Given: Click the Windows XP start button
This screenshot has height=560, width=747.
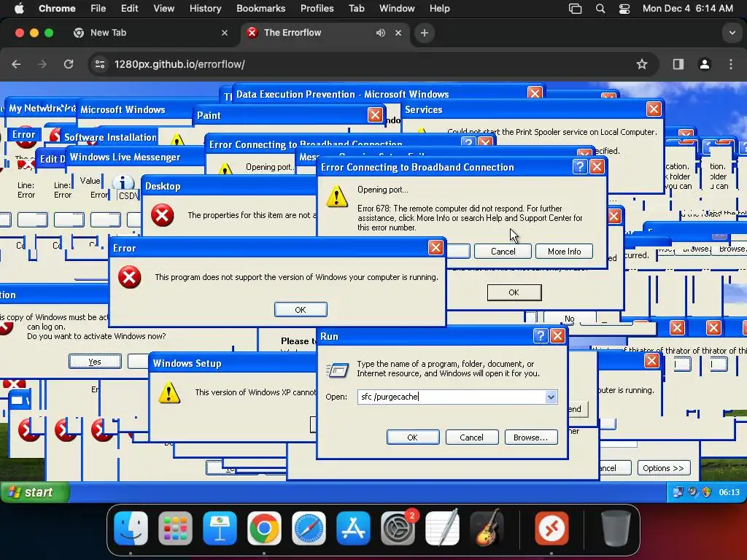Looking at the screenshot, I should [34, 492].
